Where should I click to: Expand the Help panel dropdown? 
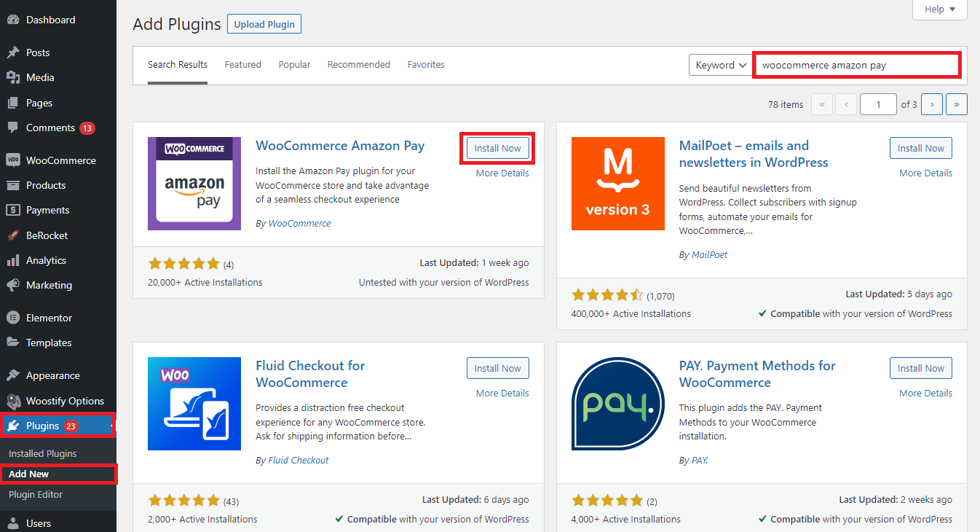coord(940,9)
